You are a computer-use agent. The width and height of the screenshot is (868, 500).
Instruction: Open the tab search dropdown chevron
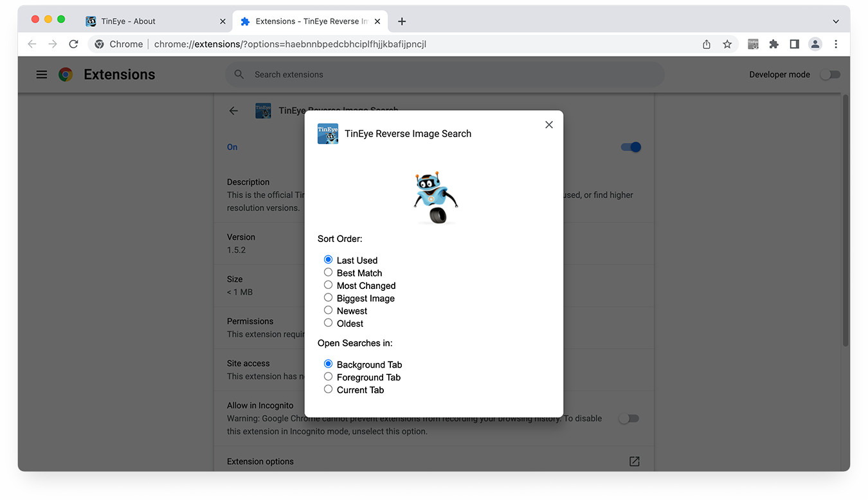point(836,21)
